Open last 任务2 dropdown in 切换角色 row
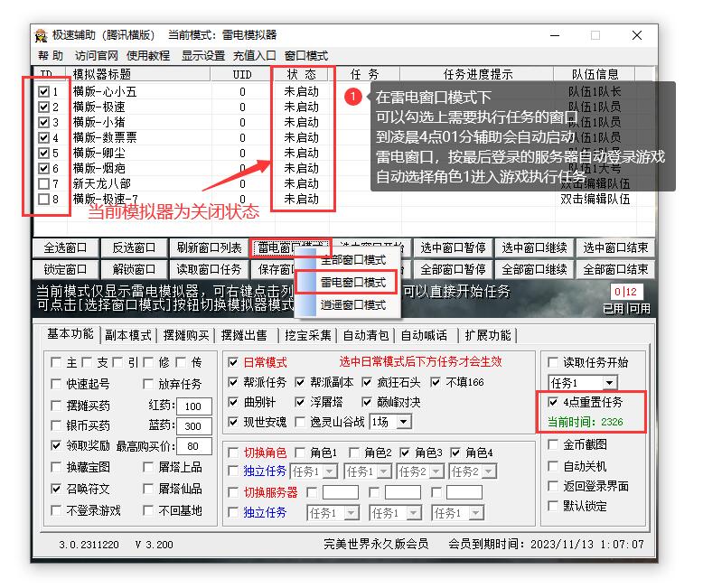 click(490, 471)
